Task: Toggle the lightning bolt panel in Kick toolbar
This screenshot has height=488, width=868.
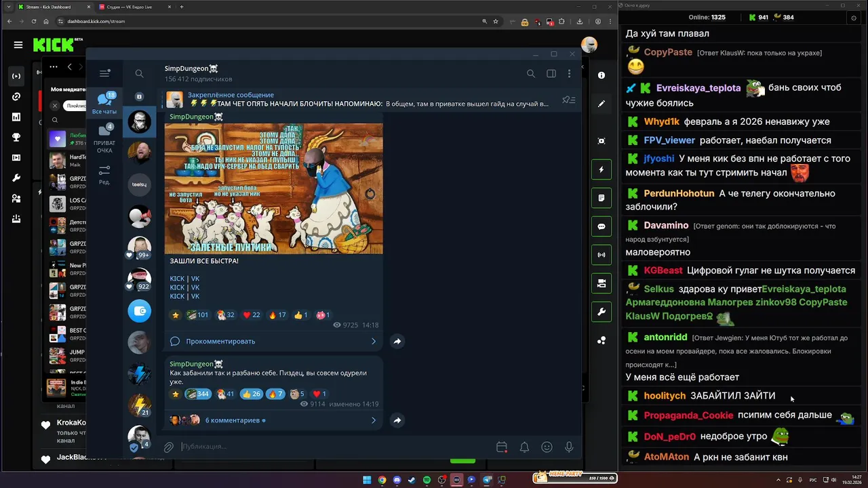Action: pyautogui.click(x=601, y=169)
